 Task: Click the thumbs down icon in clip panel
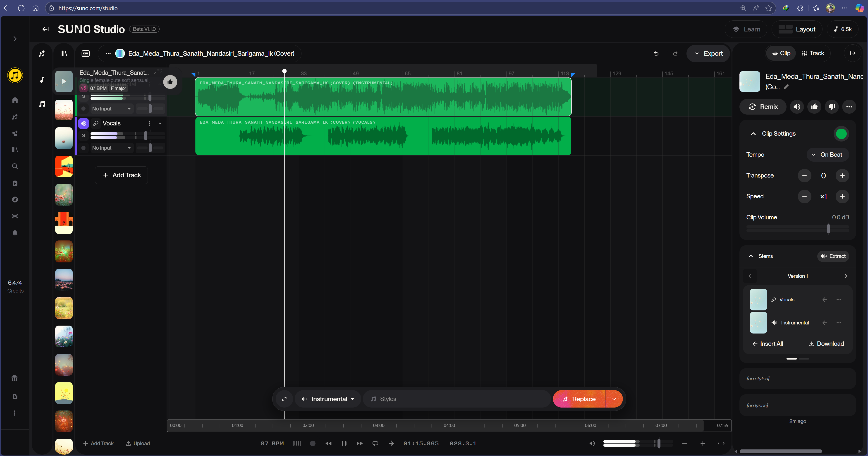[832, 107]
